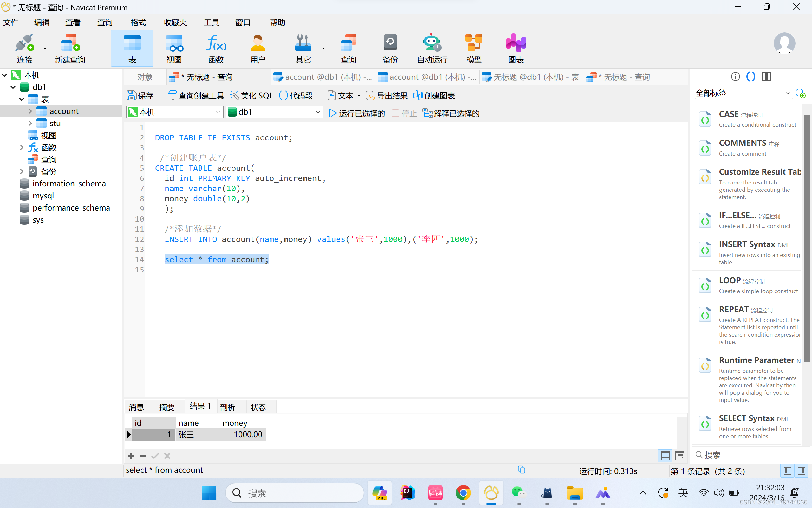
Task: Open the 文本 text dropdown arrow
Action: [359, 96]
